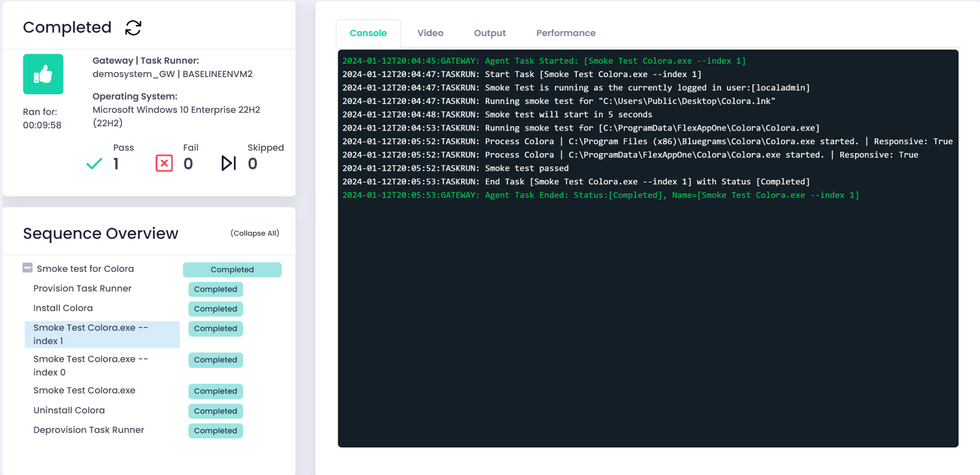Click the red Fail X icon
980x475 pixels.
(164, 163)
